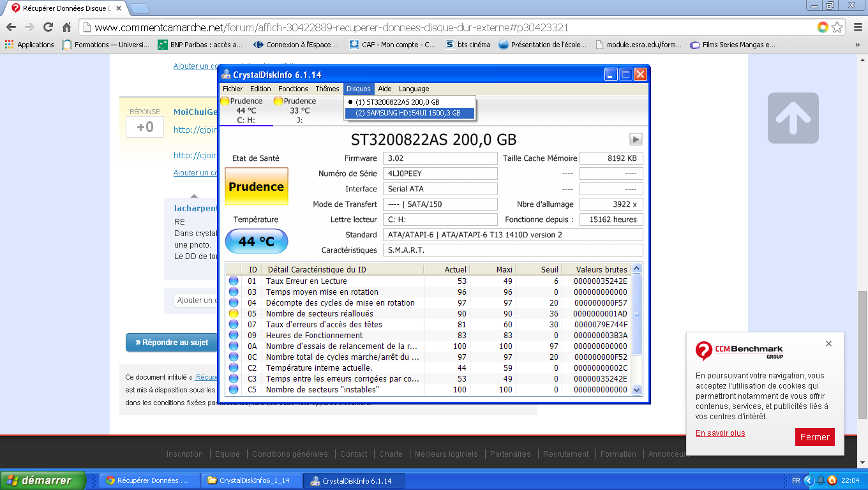
Task: Bookmark this page with the star icon
Action: (837, 27)
